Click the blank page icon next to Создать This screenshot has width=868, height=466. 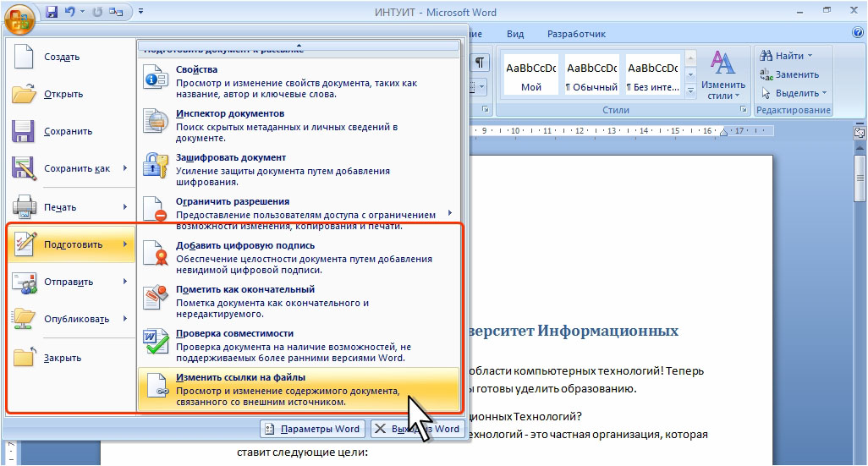[24, 57]
